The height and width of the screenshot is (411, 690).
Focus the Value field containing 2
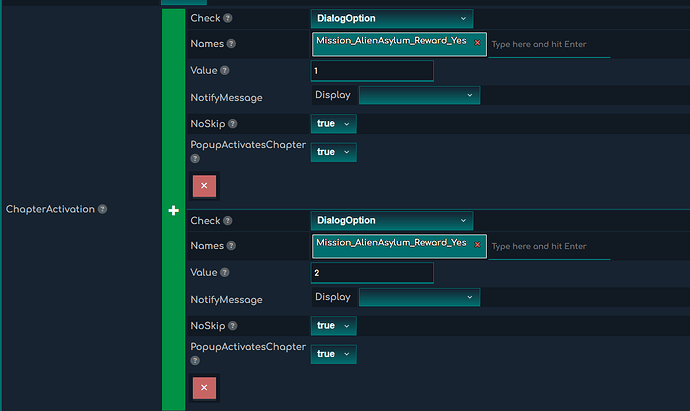click(372, 273)
